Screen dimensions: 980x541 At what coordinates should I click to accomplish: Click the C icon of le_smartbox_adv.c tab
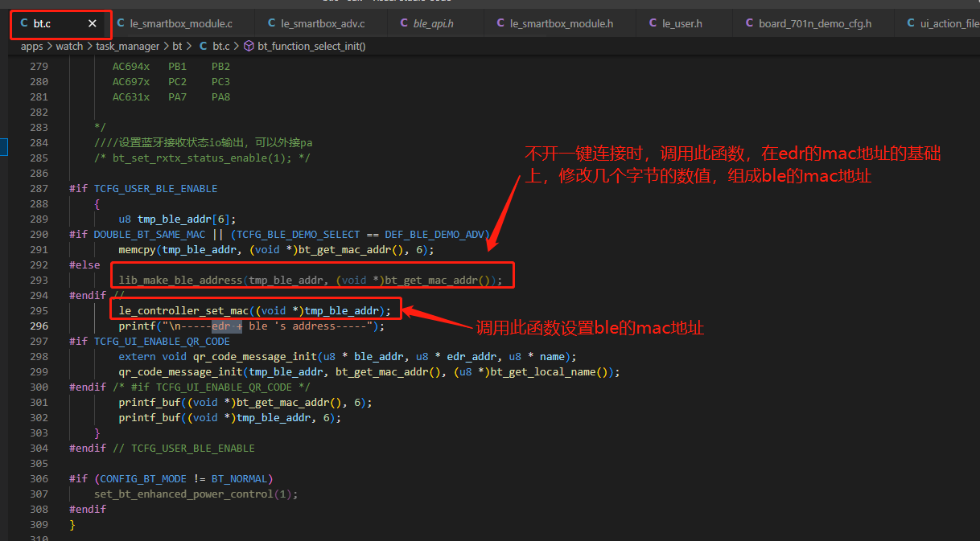click(x=272, y=23)
